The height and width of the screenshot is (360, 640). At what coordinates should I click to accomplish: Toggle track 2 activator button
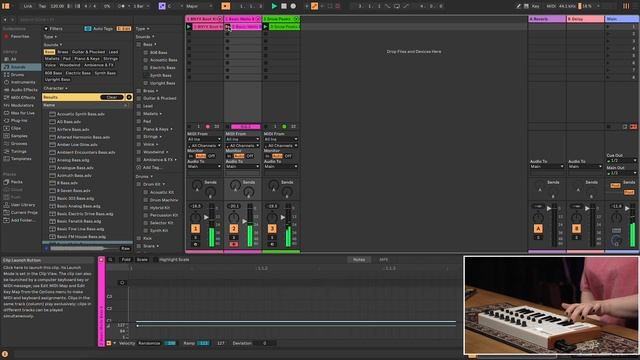point(233,229)
